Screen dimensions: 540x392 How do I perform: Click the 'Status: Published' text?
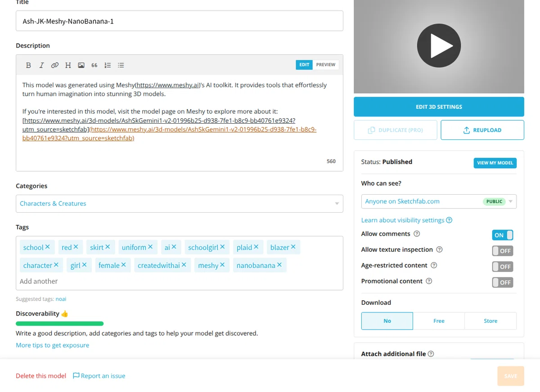(x=387, y=162)
